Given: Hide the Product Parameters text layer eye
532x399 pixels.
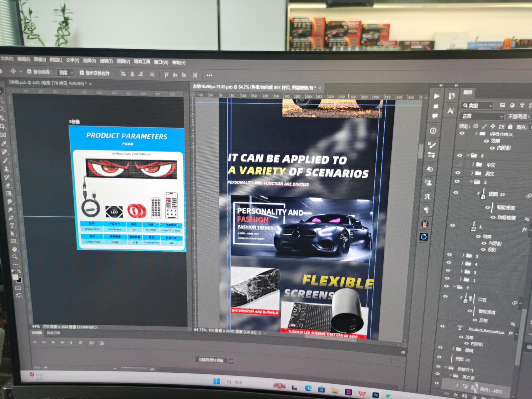Looking at the screenshot, I should [442, 326].
